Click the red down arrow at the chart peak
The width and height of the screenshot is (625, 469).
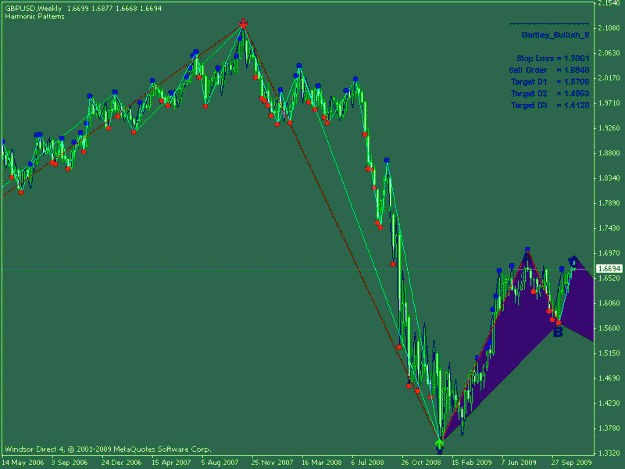click(243, 24)
